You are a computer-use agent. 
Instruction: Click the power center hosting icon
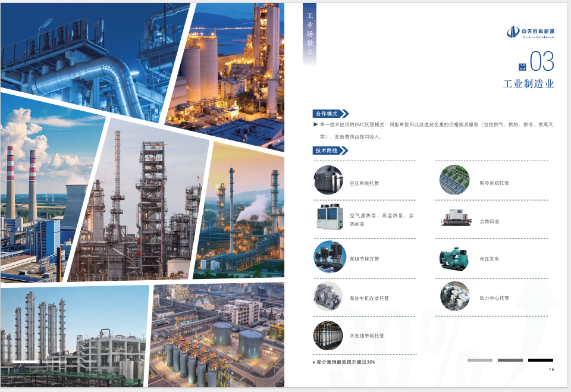(454, 296)
